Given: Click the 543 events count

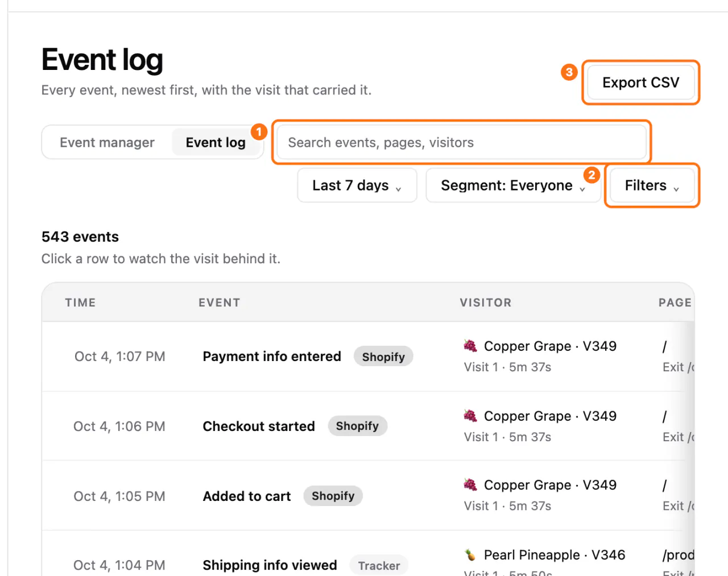Looking at the screenshot, I should click(80, 237).
